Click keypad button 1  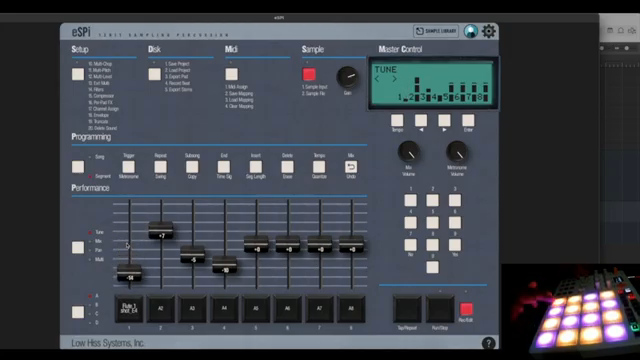tap(411, 200)
